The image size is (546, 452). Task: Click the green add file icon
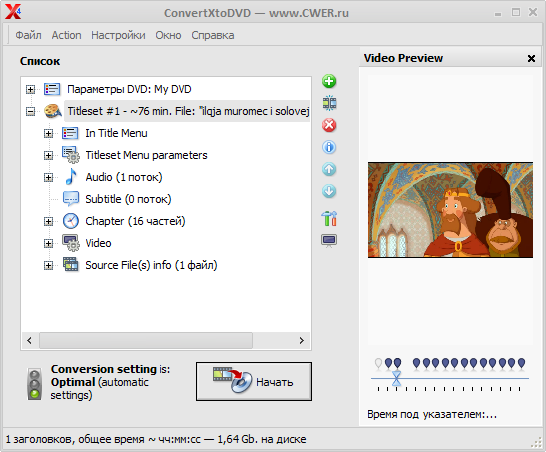[x=329, y=81]
